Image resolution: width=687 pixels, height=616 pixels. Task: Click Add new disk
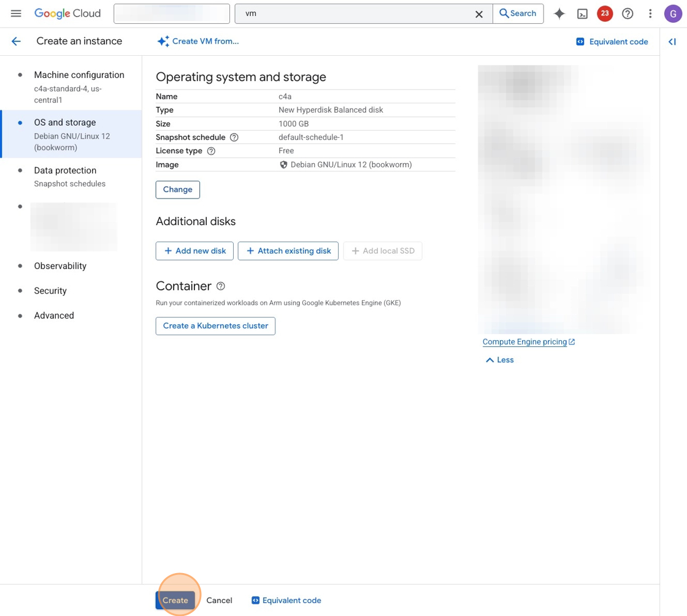[x=194, y=251]
